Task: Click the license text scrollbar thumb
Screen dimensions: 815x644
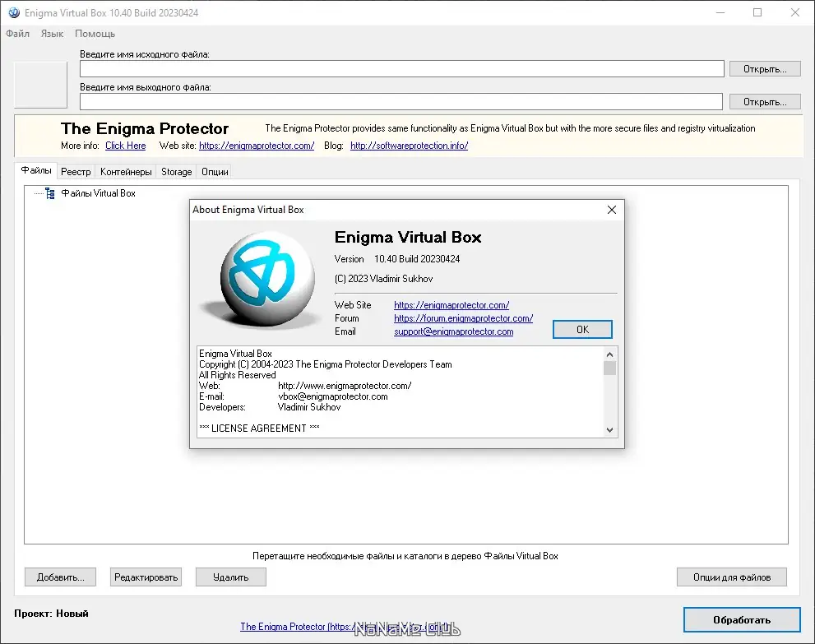Action: (x=609, y=368)
